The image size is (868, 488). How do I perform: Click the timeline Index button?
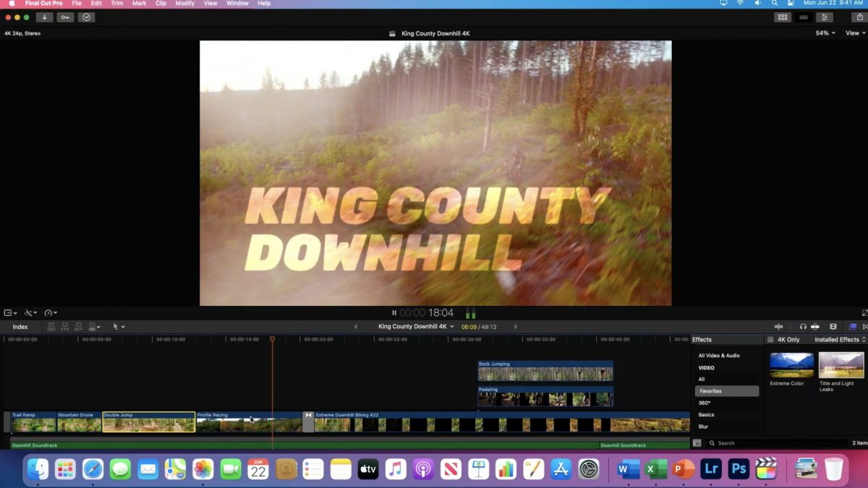20,327
